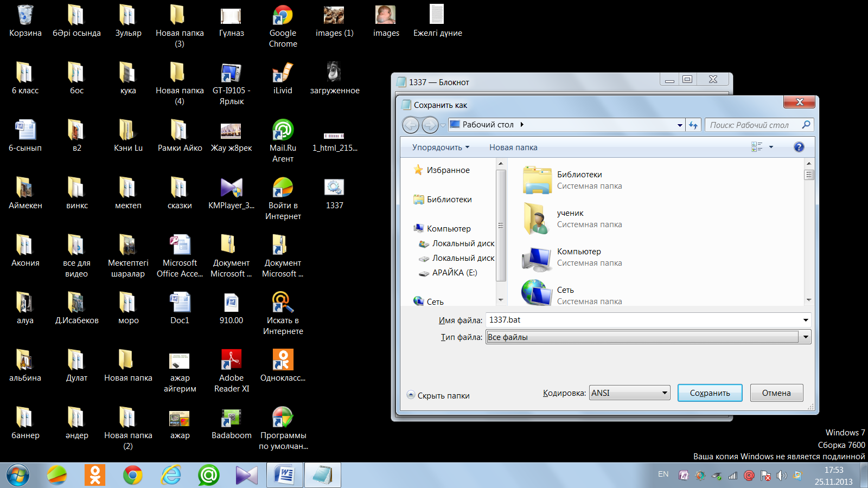
Task: Click the Word icon in the taskbar
Action: 284,476
